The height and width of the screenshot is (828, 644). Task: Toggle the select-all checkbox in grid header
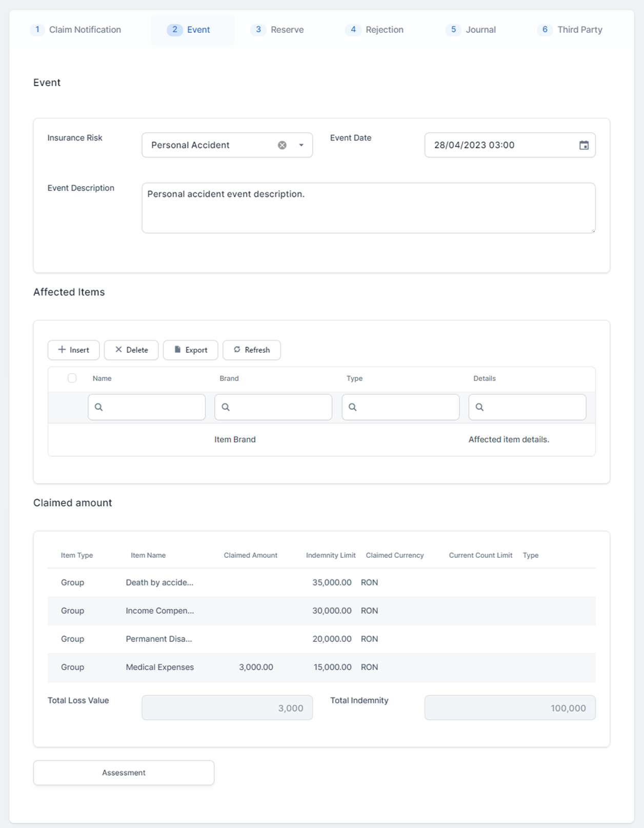72,378
